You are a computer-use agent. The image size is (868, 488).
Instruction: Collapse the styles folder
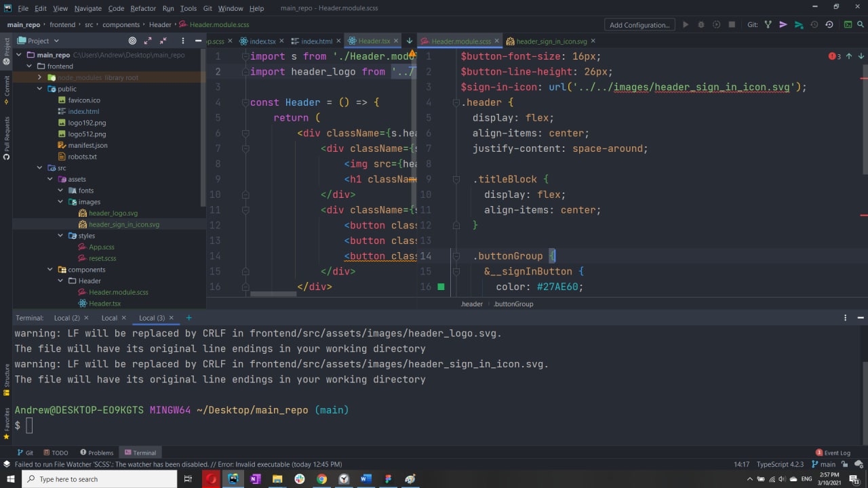pyautogui.click(x=61, y=236)
